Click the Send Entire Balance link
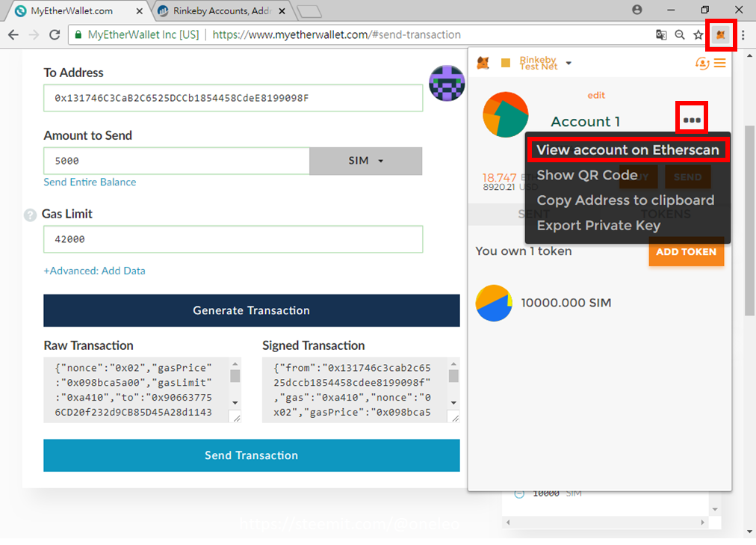756x545 pixels. pos(90,182)
